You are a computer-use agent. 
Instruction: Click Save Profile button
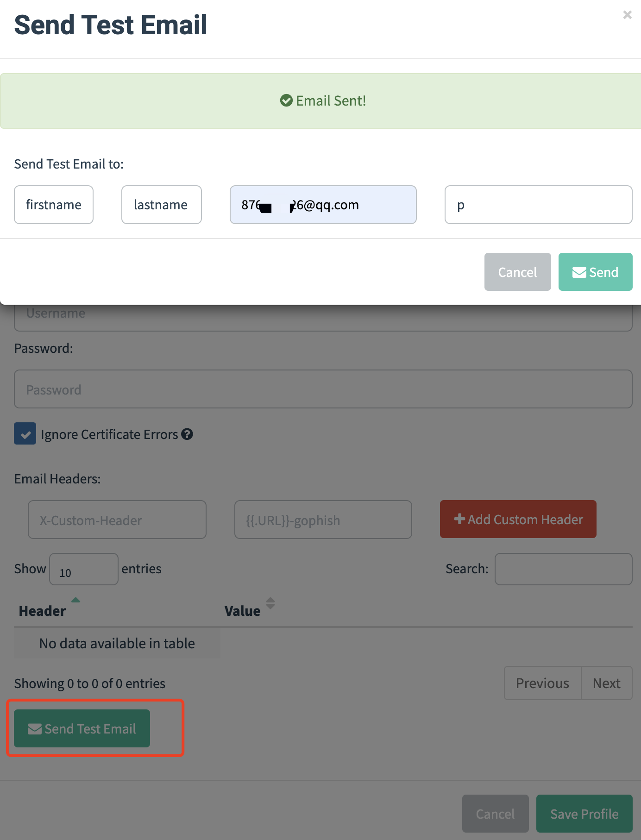tap(584, 814)
